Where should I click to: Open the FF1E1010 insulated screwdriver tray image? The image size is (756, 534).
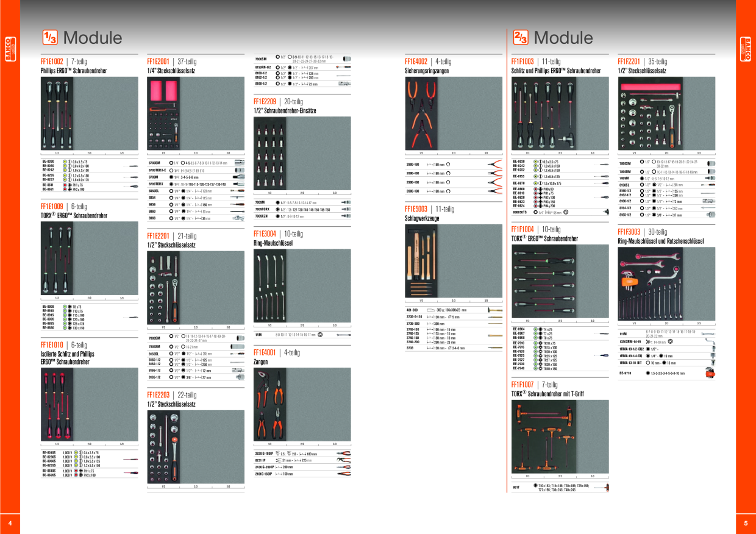pos(90,404)
